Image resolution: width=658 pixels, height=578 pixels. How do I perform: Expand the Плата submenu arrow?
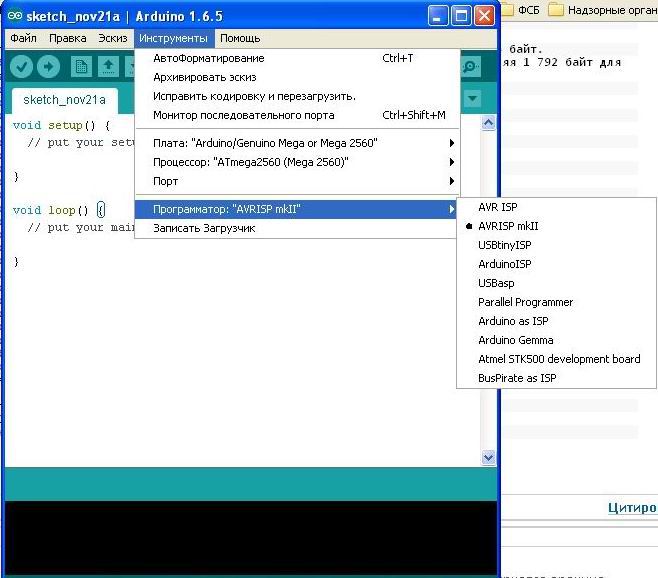452,143
